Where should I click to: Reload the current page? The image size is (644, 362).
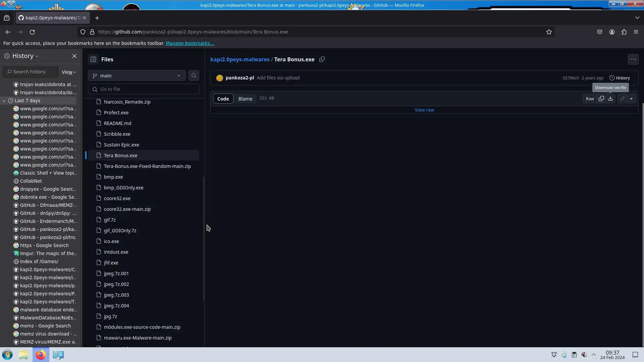32,32
